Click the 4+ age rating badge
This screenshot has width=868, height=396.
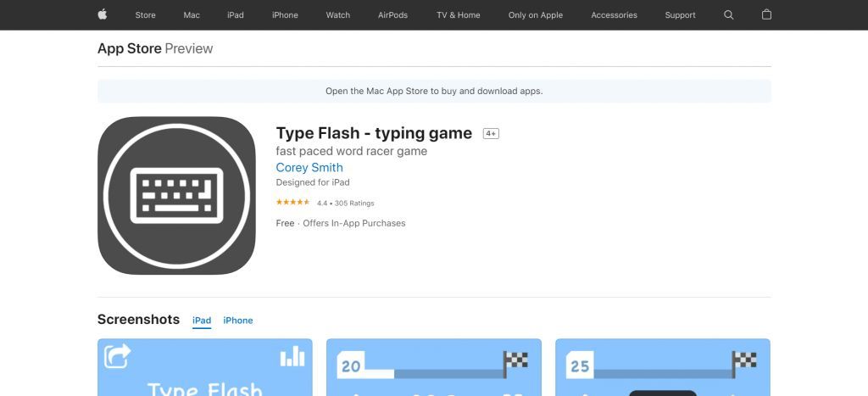point(491,133)
